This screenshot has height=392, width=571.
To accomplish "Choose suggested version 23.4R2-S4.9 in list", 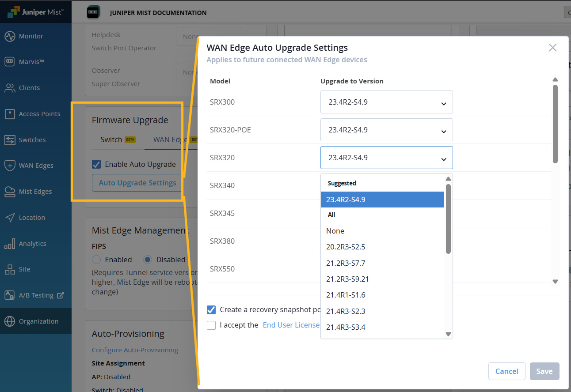I will [382, 200].
